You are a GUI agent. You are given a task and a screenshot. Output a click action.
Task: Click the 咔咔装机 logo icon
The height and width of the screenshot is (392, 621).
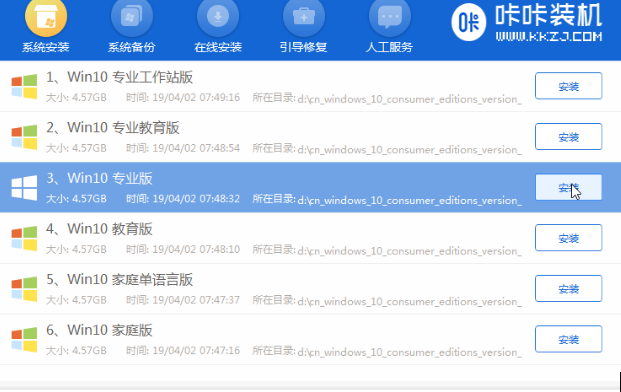pyautogui.click(x=469, y=22)
